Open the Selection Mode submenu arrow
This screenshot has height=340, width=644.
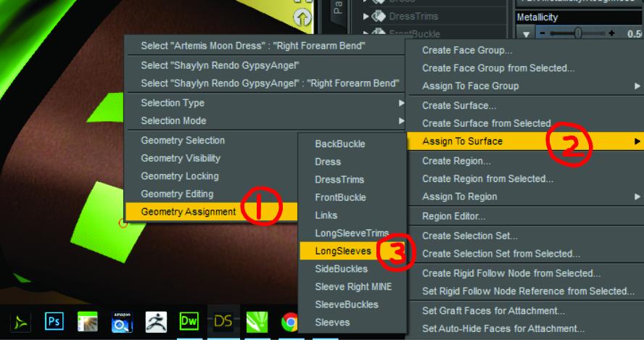click(x=401, y=121)
